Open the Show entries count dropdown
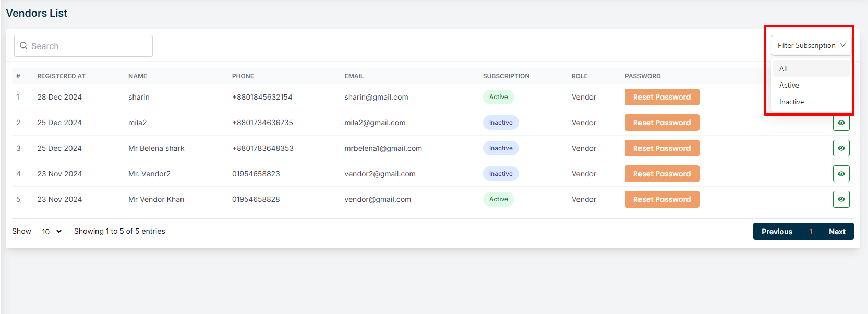 (x=52, y=232)
